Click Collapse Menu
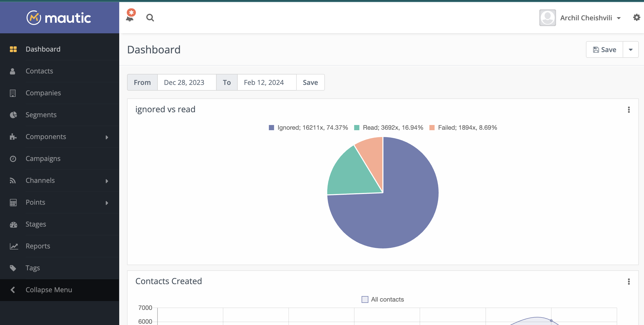Image resolution: width=644 pixels, height=325 pixels. click(49, 290)
